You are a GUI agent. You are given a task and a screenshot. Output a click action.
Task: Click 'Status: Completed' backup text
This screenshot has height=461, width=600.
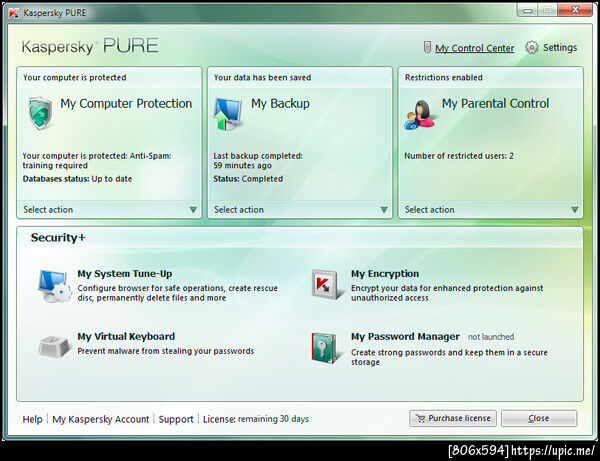(x=248, y=179)
